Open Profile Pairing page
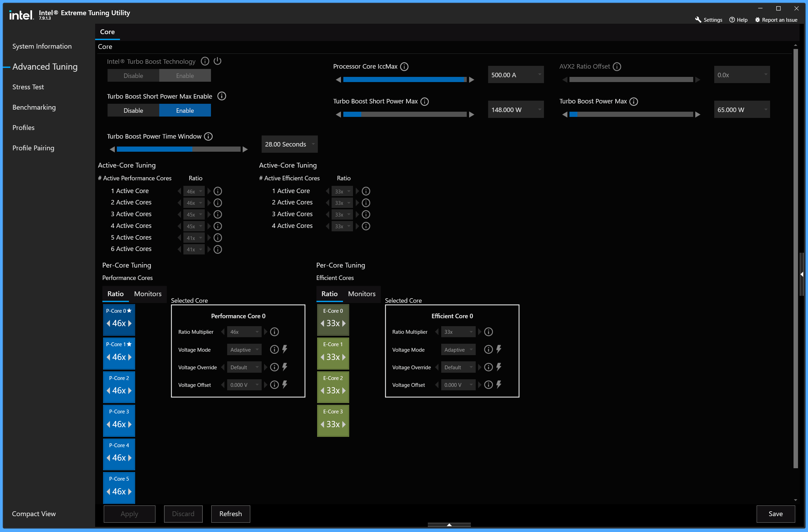 pyautogui.click(x=33, y=148)
